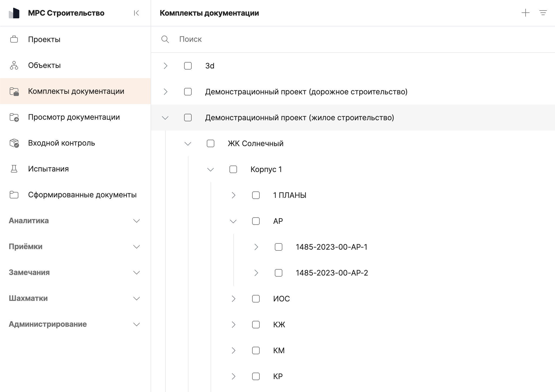Tick the ЖК Солнечный checkbox
Screen dimensions: 555x392
[211, 143]
